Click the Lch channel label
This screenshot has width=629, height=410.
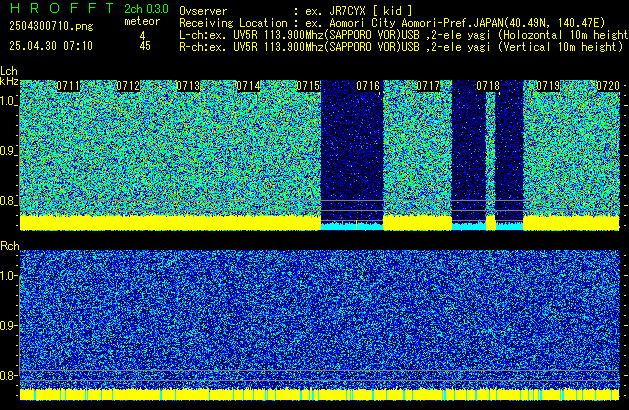tap(9, 71)
